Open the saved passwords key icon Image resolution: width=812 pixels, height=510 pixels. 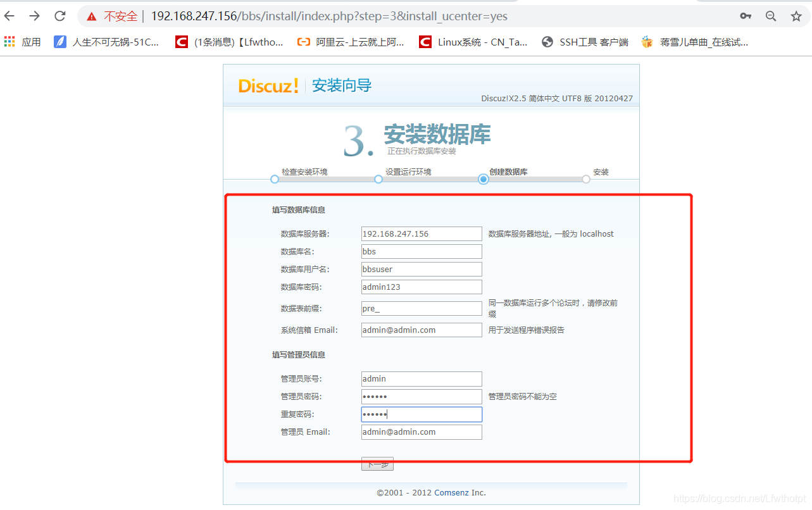pyautogui.click(x=746, y=16)
